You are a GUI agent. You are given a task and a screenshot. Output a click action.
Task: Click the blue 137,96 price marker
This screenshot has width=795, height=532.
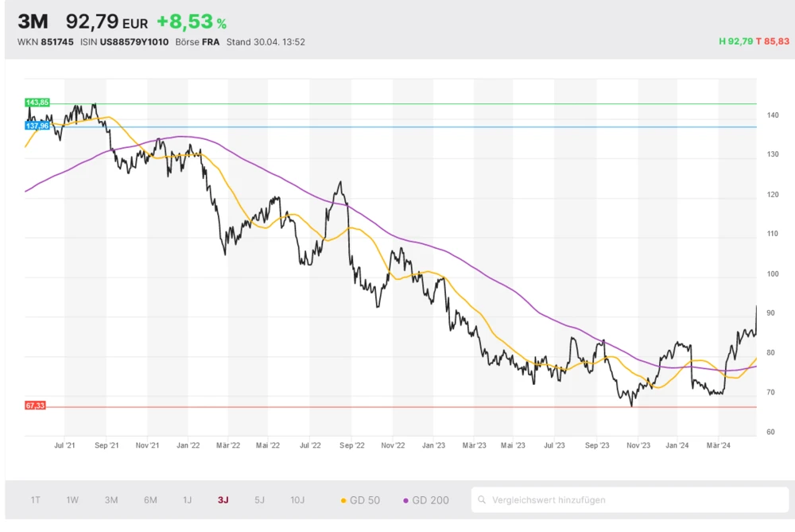[x=37, y=126]
